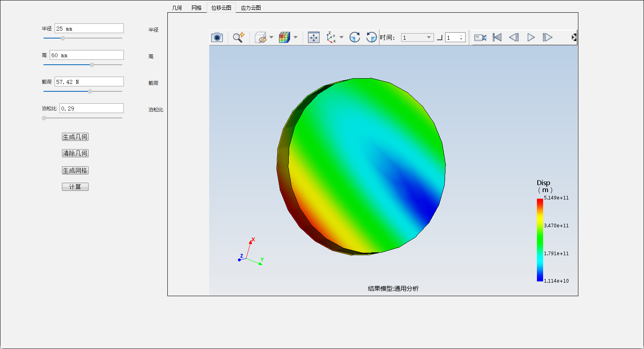Click the Disp color legend bar
This screenshot has width=644, height=349.
pyautogui.click(x=540, y=240)
